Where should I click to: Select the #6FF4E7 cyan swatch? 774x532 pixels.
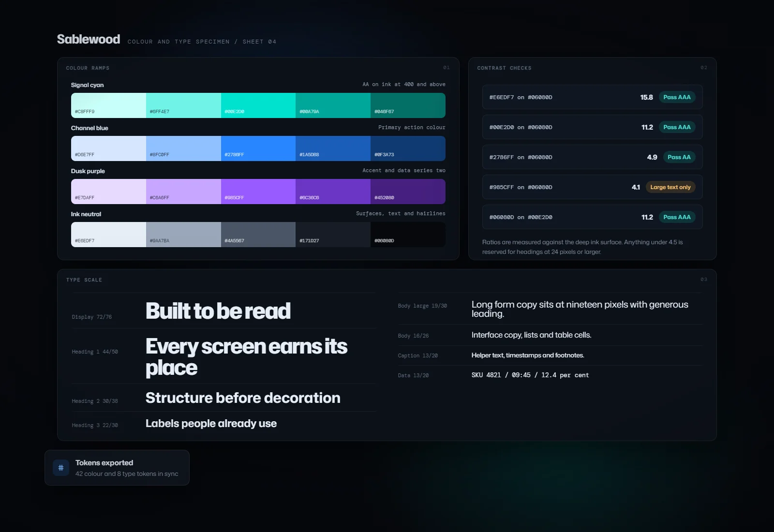(x=183, y=105)
